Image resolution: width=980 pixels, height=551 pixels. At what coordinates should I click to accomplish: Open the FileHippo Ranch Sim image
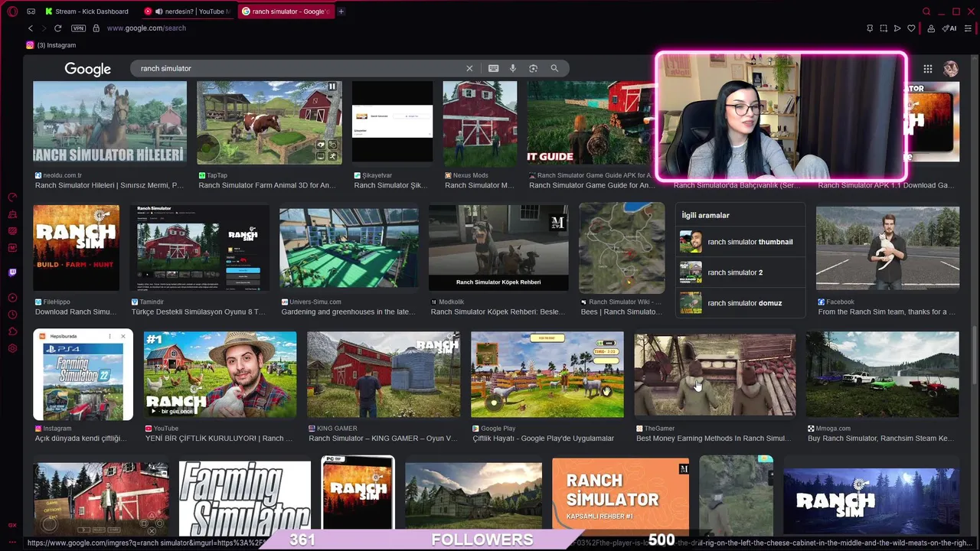click(77, 248)
